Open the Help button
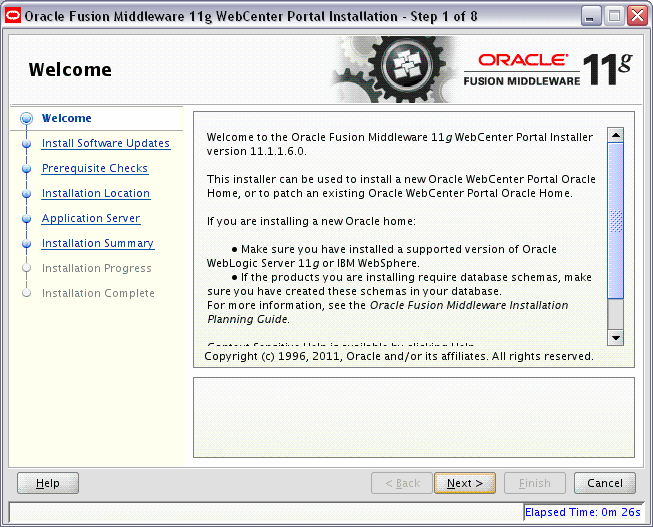Screen dimensions: 653x527 point(48,483)
